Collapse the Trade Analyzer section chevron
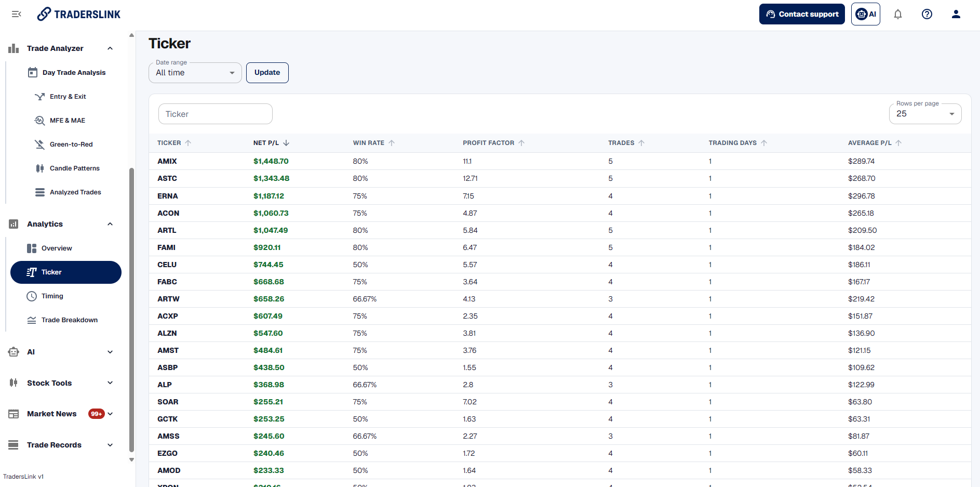 coord(110,48)
